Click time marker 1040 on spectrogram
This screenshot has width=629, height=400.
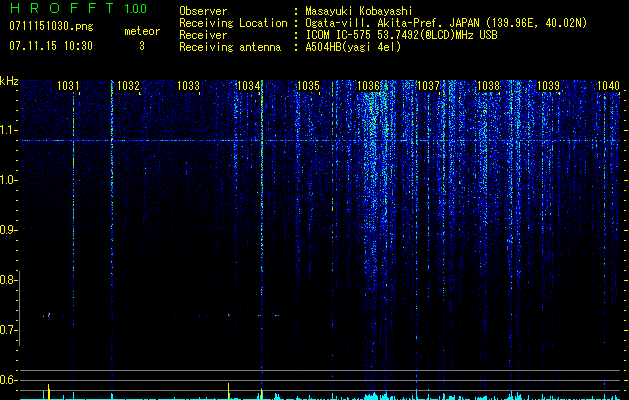pos(609,86)
